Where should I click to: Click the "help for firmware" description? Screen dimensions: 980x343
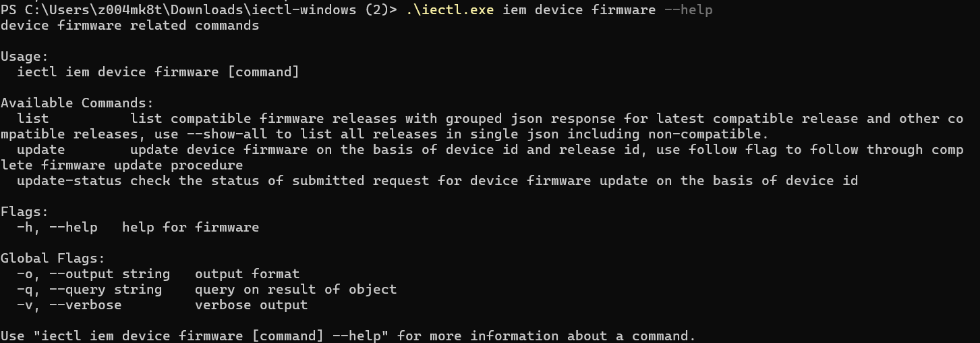(x=190, y=228)
